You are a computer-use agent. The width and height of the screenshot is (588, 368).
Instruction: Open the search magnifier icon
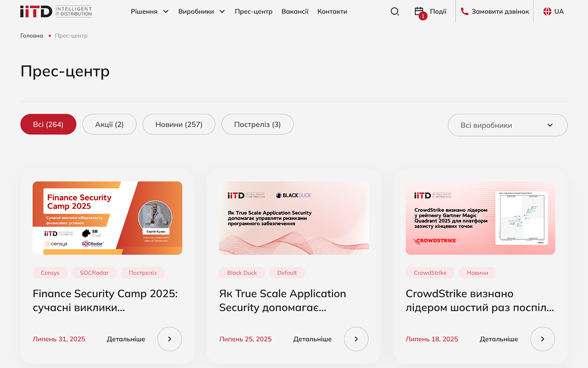(x=395, y=12)
